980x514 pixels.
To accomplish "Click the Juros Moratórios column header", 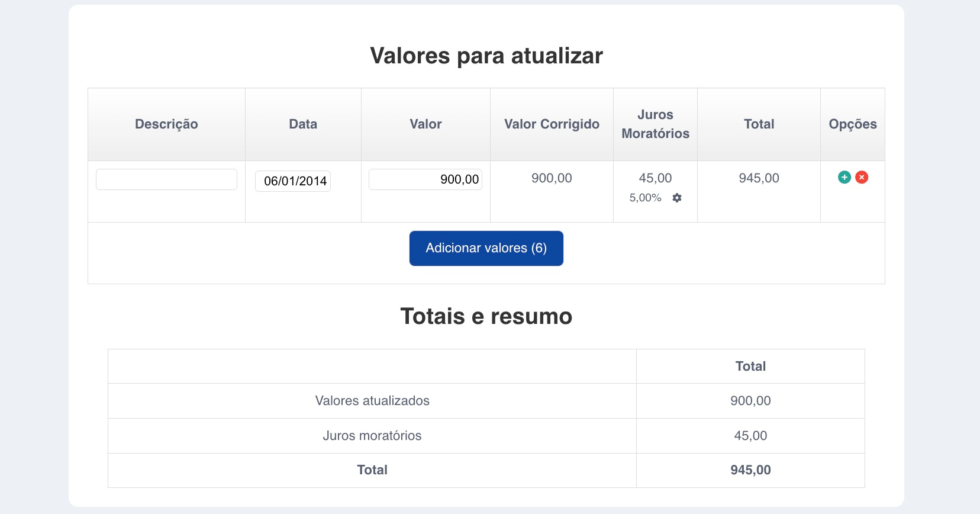I will point(655,124).
